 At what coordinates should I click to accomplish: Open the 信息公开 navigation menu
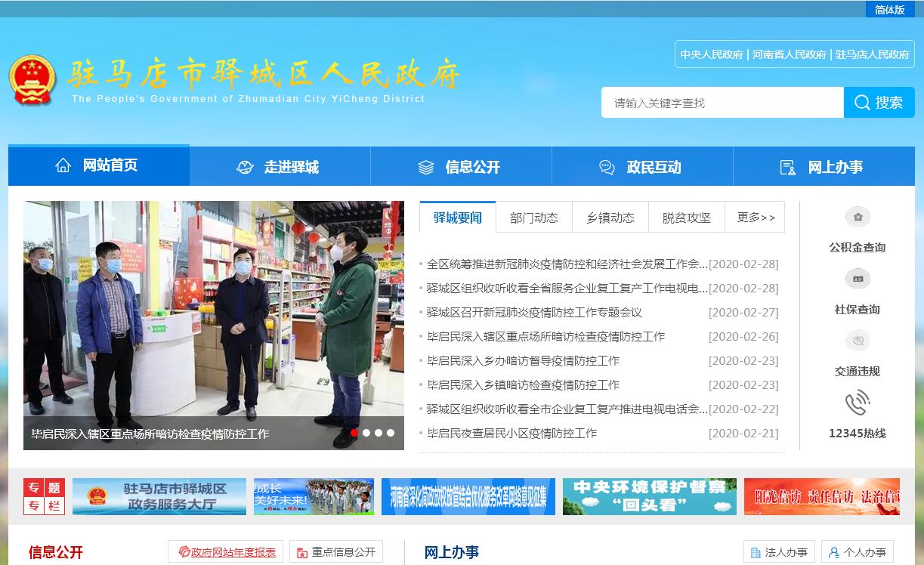[x=461, y=167]
